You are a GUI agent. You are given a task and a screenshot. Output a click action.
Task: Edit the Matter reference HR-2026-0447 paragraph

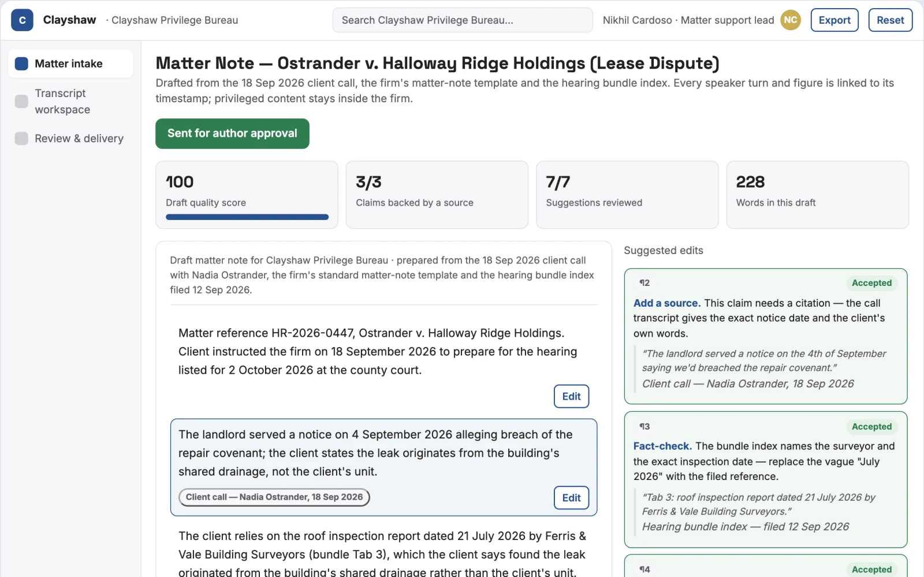pyautogui.click(x=572, y=396)
